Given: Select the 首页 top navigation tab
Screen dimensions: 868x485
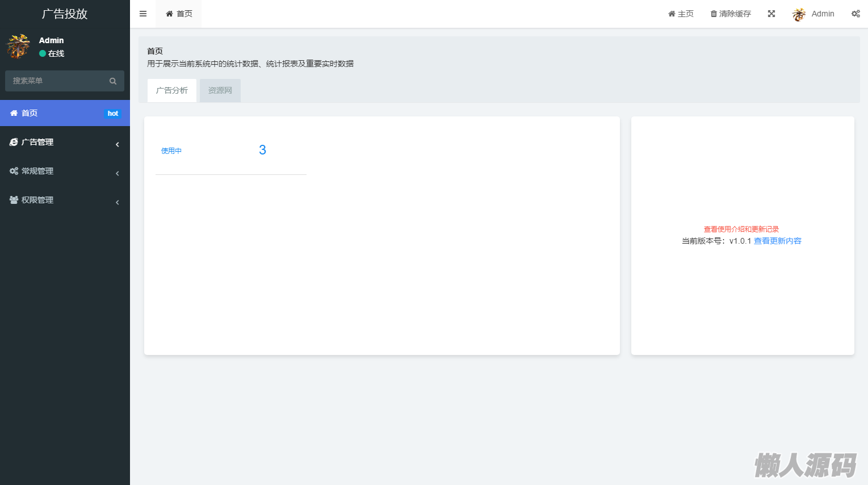Looking at the screenshot, I should pyautogui.click(x=178, y=14).
